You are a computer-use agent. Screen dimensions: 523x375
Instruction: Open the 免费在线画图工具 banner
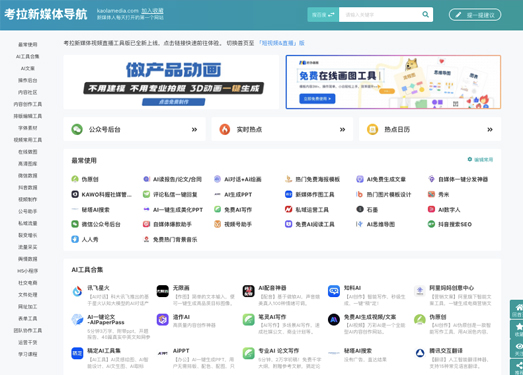(393, 82)
